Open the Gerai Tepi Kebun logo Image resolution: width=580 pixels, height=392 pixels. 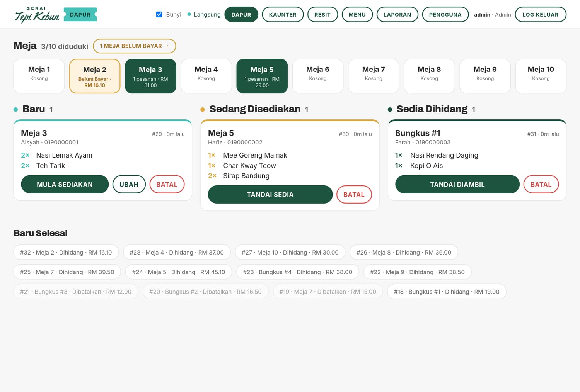pyautogui.click(x=37, y=15)
